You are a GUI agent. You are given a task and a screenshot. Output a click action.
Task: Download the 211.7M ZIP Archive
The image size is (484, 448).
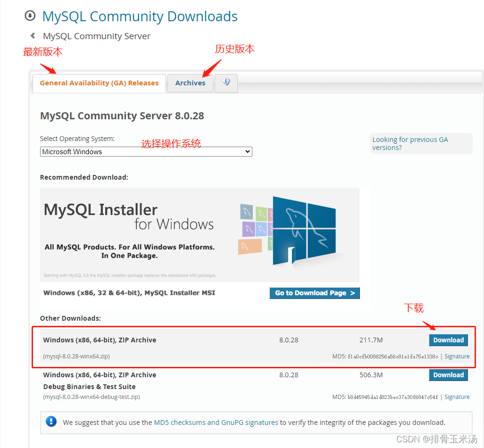tap(448, 340)
